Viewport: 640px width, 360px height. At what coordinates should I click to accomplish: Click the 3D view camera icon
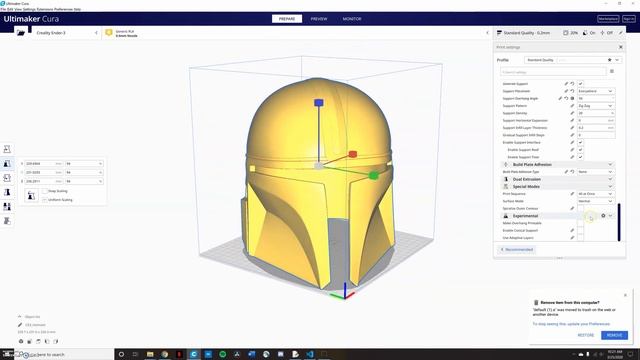pos(21,341)
